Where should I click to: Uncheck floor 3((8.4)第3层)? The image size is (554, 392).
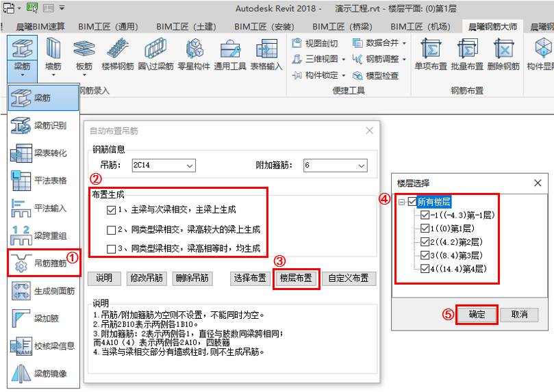[425, 255]
